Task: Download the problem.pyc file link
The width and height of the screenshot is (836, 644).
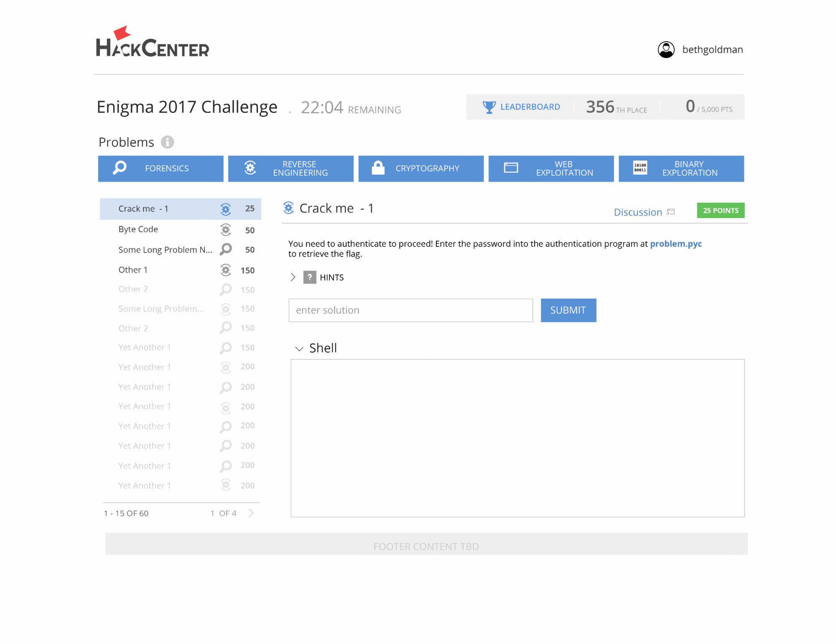Action: click(675, 244)
